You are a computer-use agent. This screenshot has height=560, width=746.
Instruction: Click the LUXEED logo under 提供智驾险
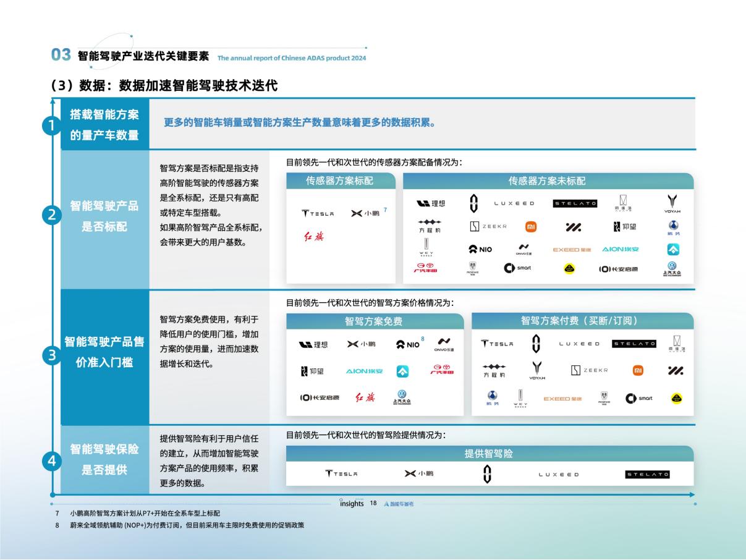(559, 475)
